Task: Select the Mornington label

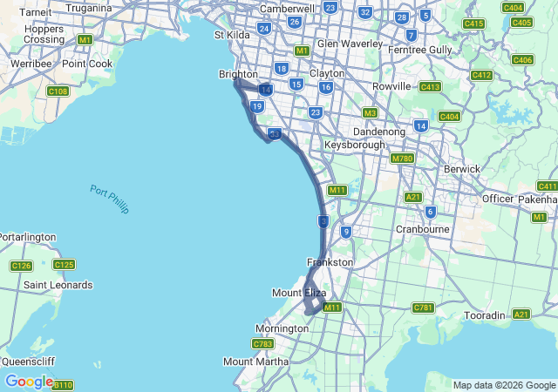Action: coord(282,328)
